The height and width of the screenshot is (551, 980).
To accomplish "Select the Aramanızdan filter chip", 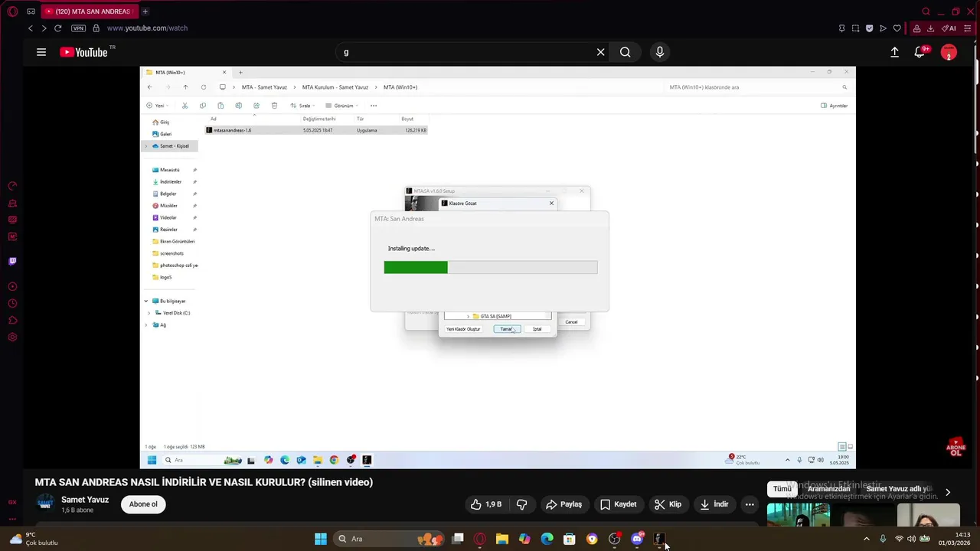I will coord(829,489).
